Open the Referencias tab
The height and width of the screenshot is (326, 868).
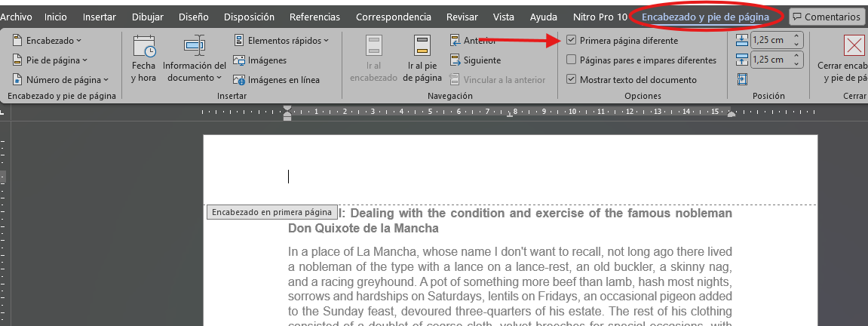click(x=315, y=17)
